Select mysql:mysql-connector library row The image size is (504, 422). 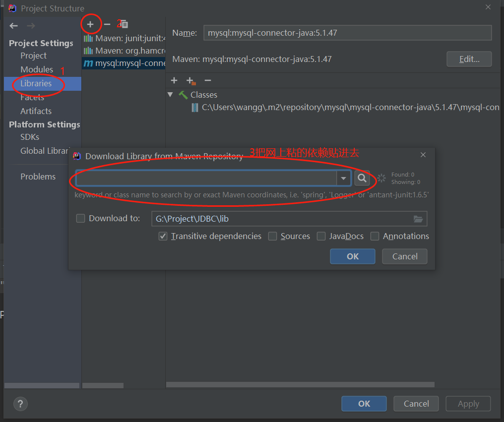(124, 63)
